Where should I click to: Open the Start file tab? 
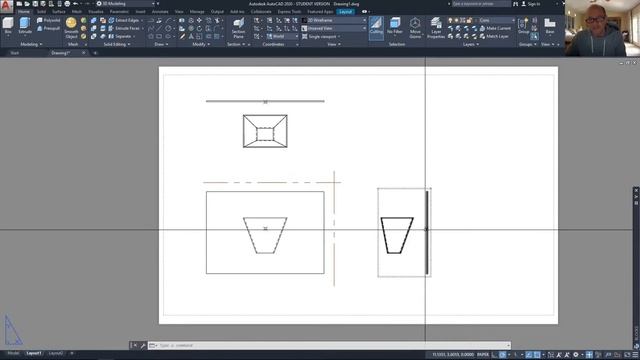tap(15, 53)
